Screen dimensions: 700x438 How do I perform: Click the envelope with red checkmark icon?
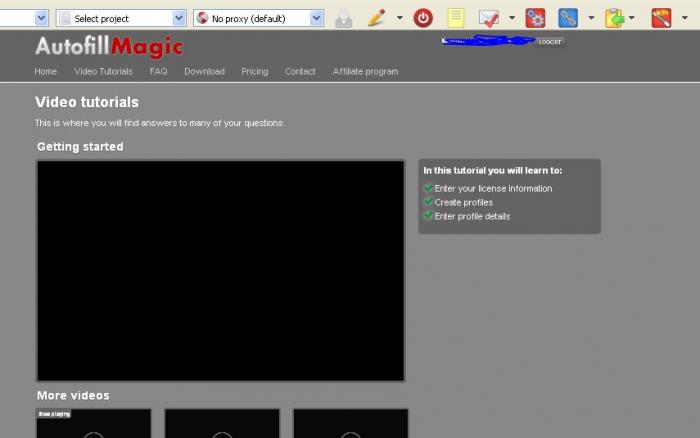point(489,18)
